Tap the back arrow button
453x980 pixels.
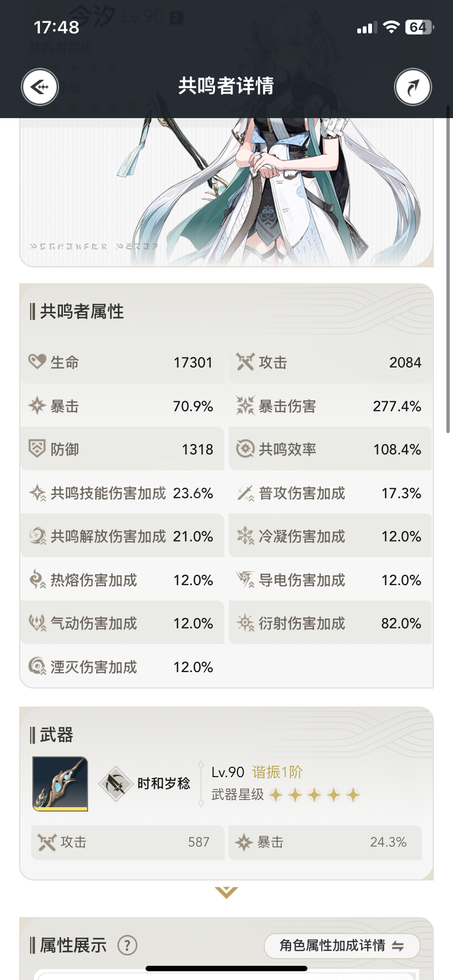40,87
